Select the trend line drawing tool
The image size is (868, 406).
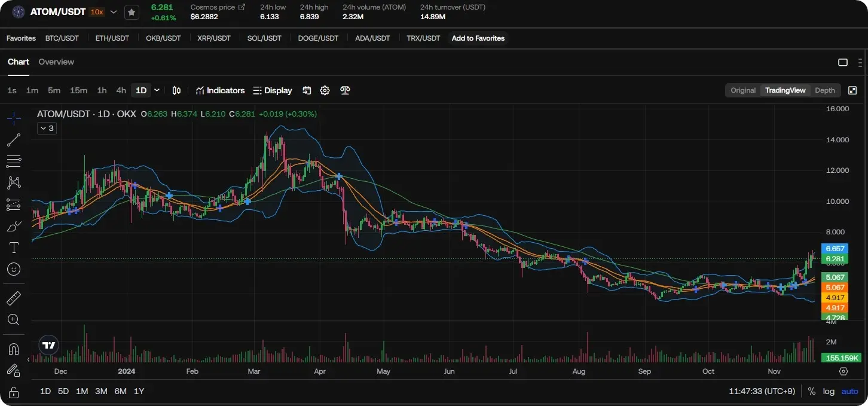(x=14, y=140)
